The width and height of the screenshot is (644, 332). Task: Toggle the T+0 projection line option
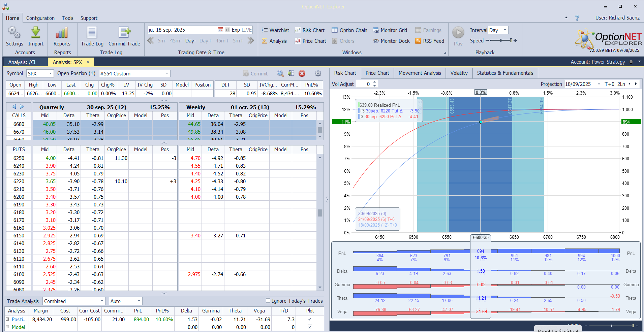click(610, 84)
